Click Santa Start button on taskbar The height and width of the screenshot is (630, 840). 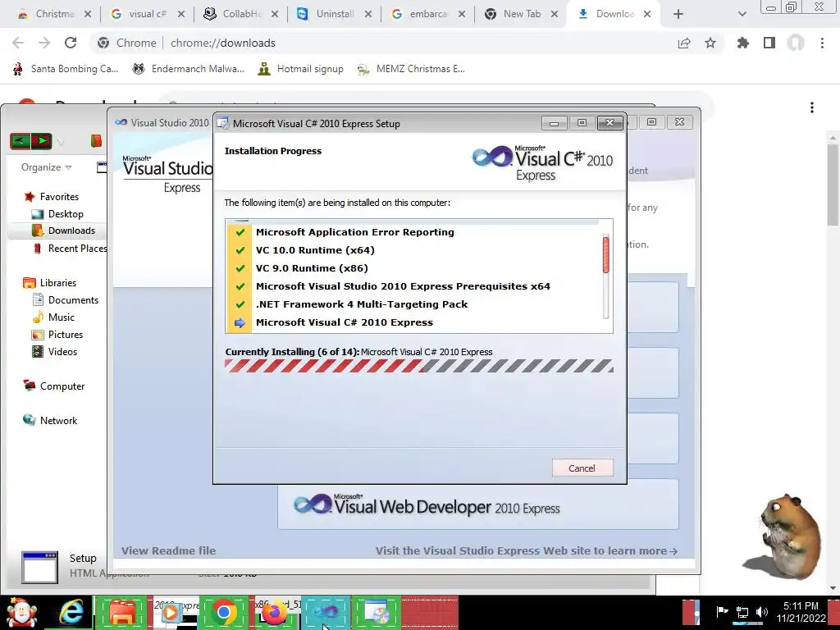(x=21, y=613)
